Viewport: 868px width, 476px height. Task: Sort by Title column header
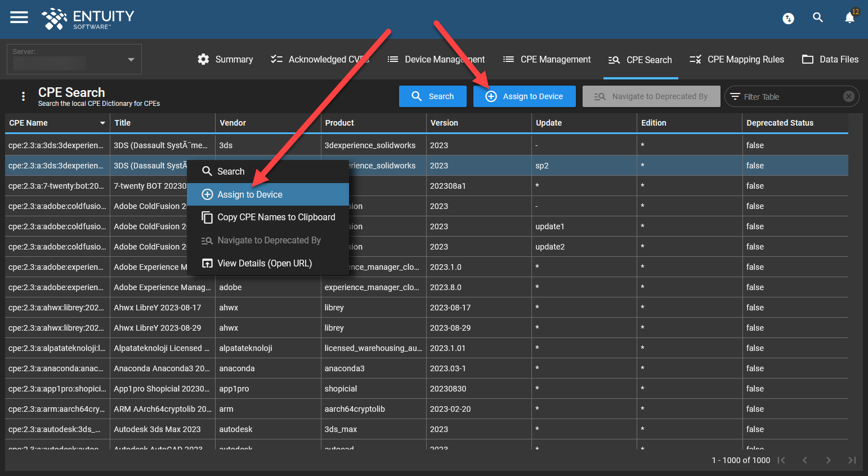pos(163,123)
